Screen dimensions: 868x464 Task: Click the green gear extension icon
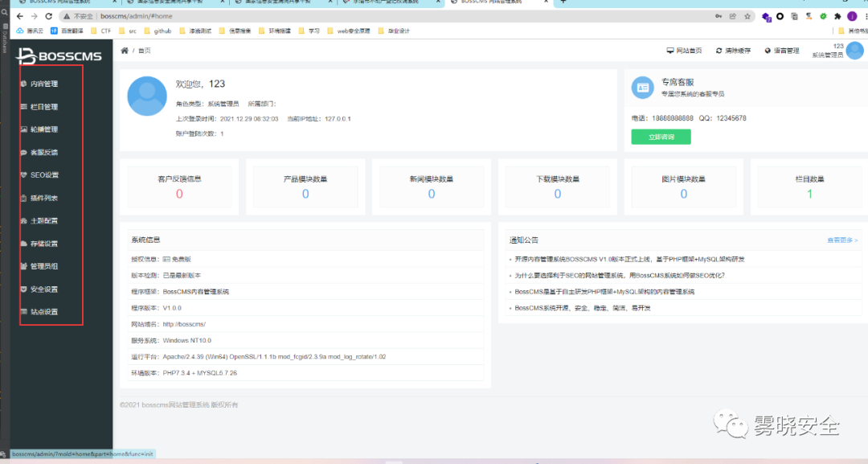pos(823,17)
